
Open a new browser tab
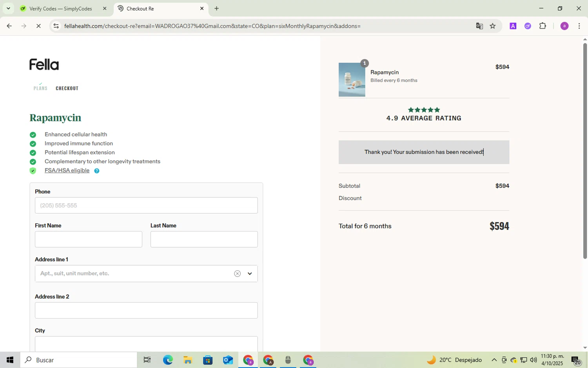click(x=216, y=8)
